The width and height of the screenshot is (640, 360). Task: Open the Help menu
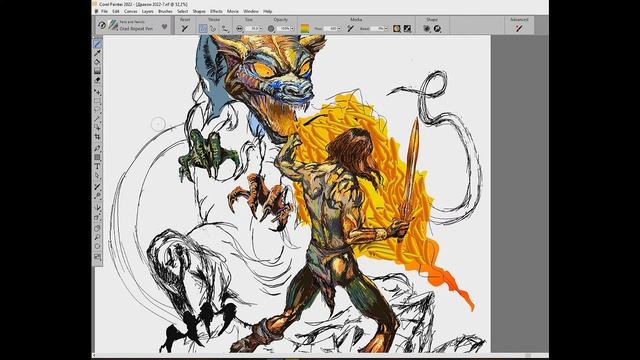click(267, 11)
